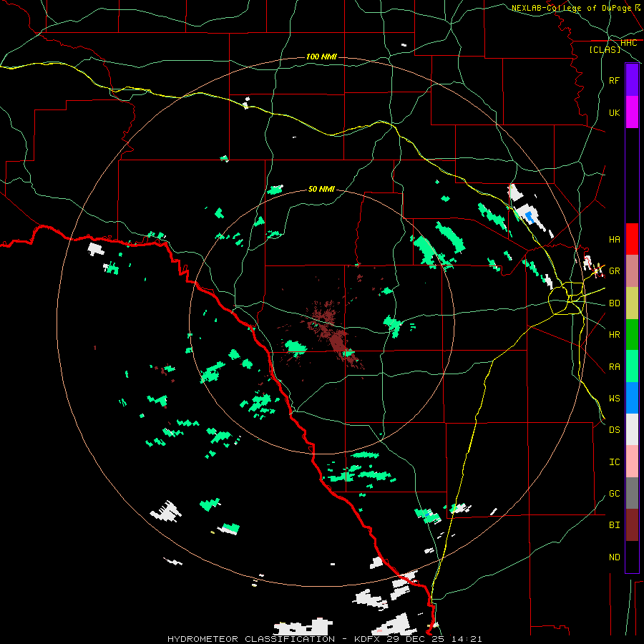Click the dark green HR legend swatch
Image resolution: width=644 pixels, height=644 pixels.
click(x=632, y=334)
